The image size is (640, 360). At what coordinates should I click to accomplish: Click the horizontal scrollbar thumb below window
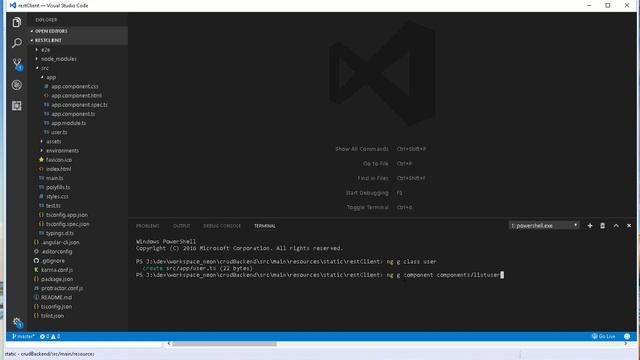coord(224,344)
